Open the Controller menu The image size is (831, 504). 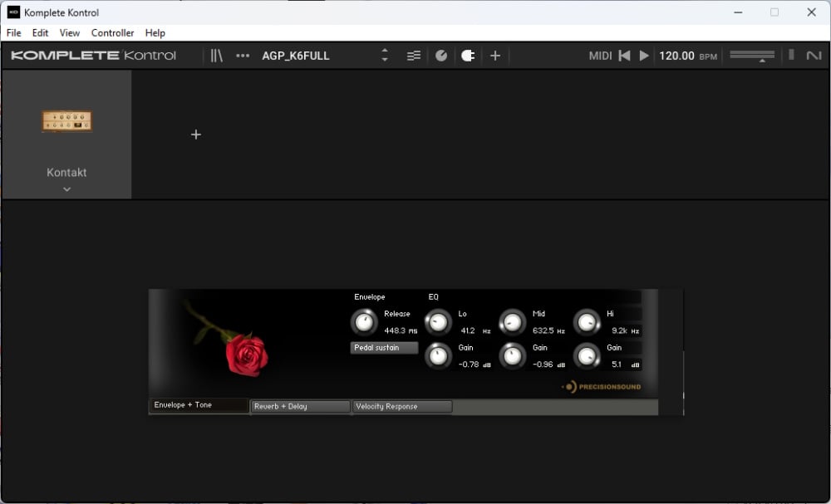click(112, 33)
